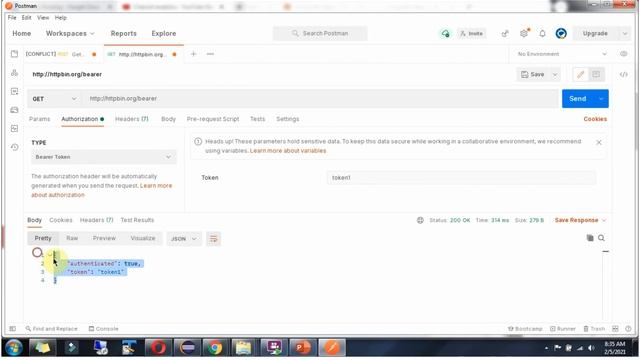This screenshot has height=360, width=640.
Task: Open the Test Results tab
Action: [137, 220]
